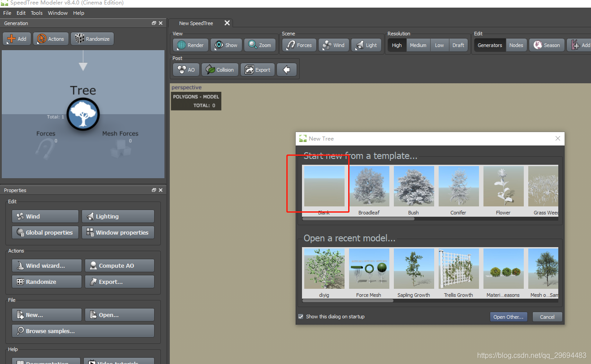Viewport: 591px width, 364px height.
Task: Click the Collision post button
Action: tap(220, 70)
